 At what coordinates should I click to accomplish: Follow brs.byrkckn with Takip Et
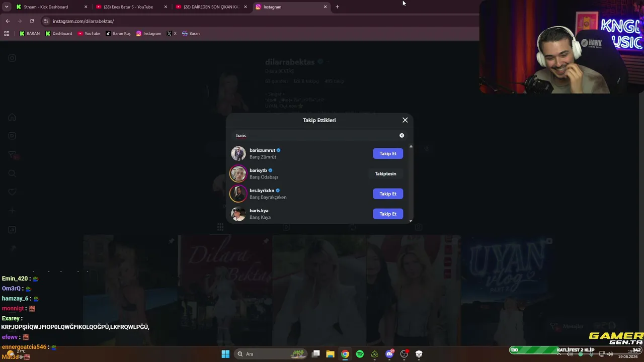point(388,194)
